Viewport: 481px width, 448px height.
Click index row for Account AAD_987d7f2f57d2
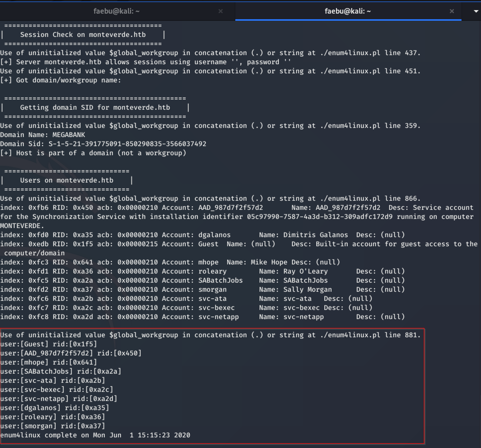coord(237,217)
